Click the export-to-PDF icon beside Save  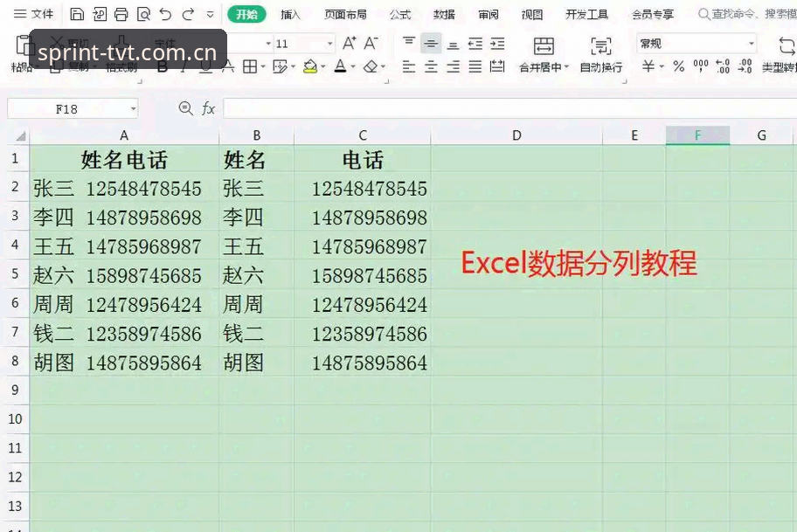click(x=100, y=14)
